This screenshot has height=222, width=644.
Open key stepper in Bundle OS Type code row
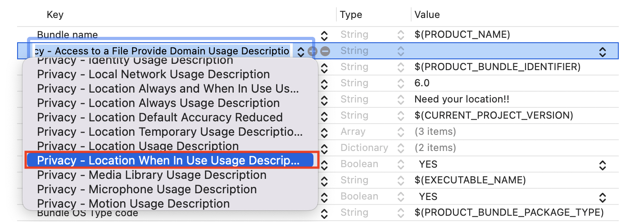(x=324, y=213)
